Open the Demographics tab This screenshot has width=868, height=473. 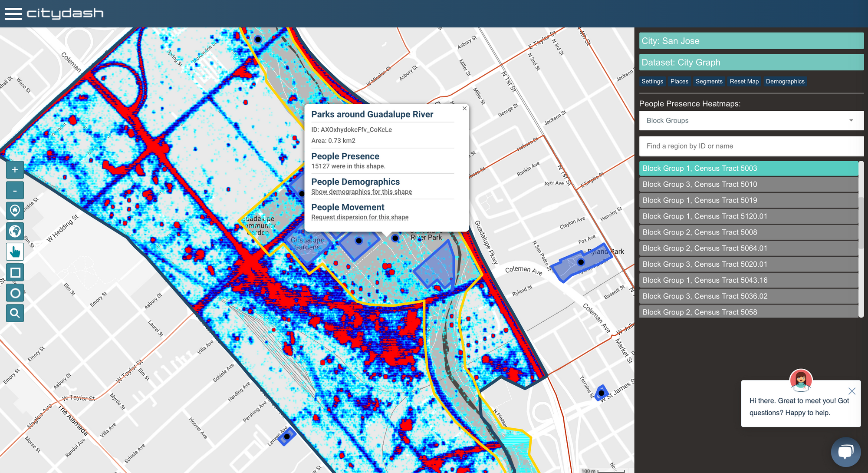785,81
